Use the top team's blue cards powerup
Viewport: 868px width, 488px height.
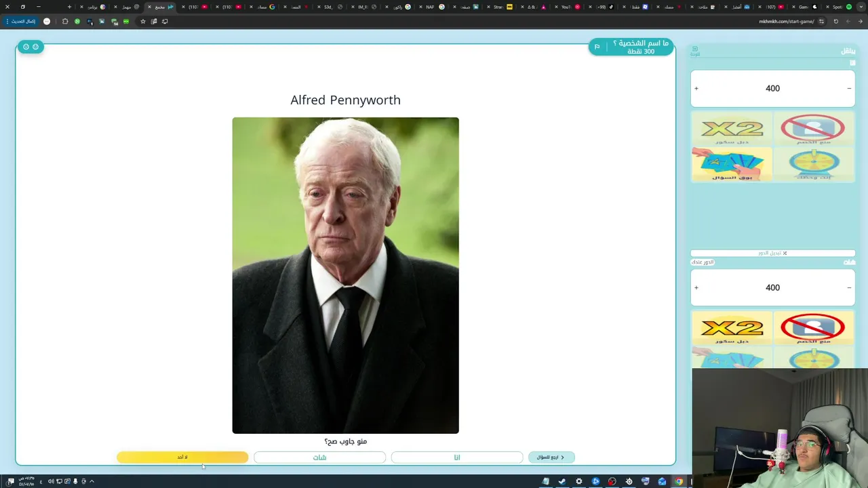pyautogui.click(x=732, y=164)
